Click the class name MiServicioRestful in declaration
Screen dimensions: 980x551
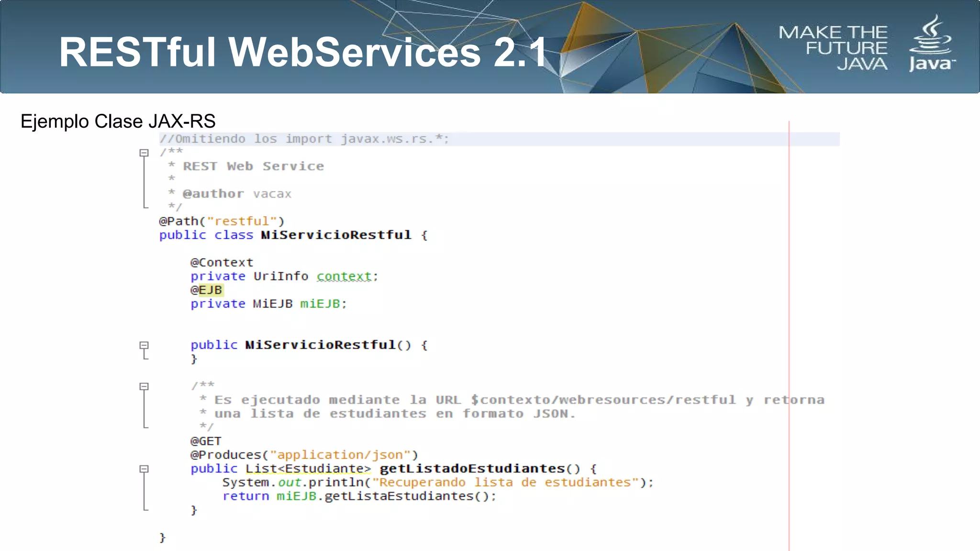336,235
